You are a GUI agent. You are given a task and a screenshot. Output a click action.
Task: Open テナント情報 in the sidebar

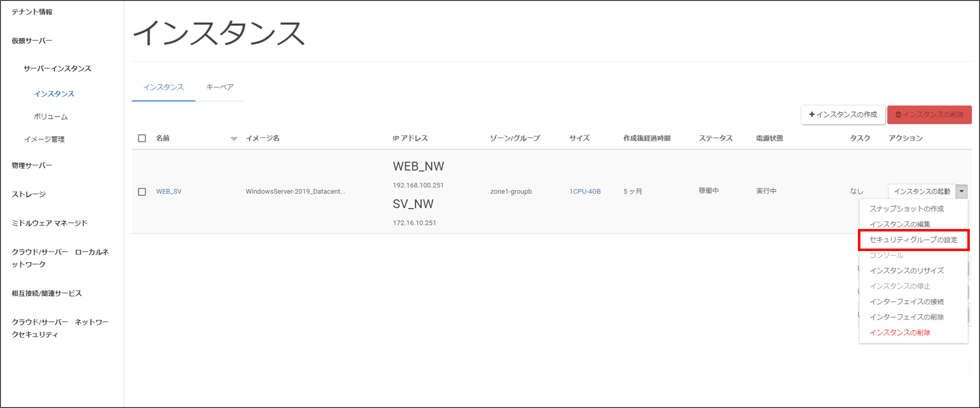(x=32, y=12)
